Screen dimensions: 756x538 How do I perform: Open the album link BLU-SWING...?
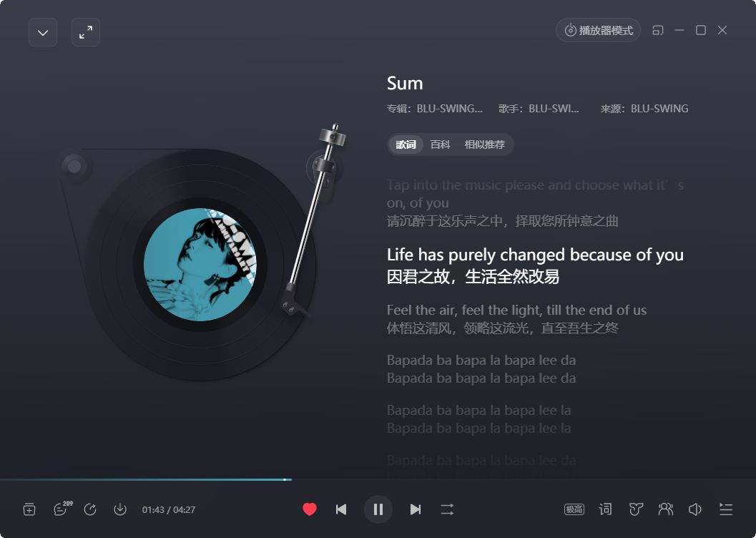point(449,109)
